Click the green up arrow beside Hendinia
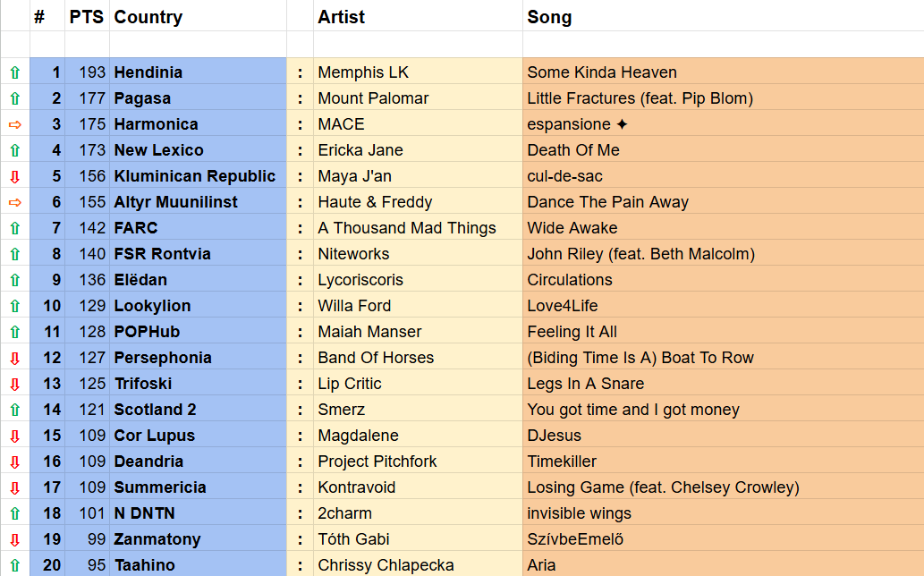The height and width of the screenshot is (576, 924). [x=14, y=72]
